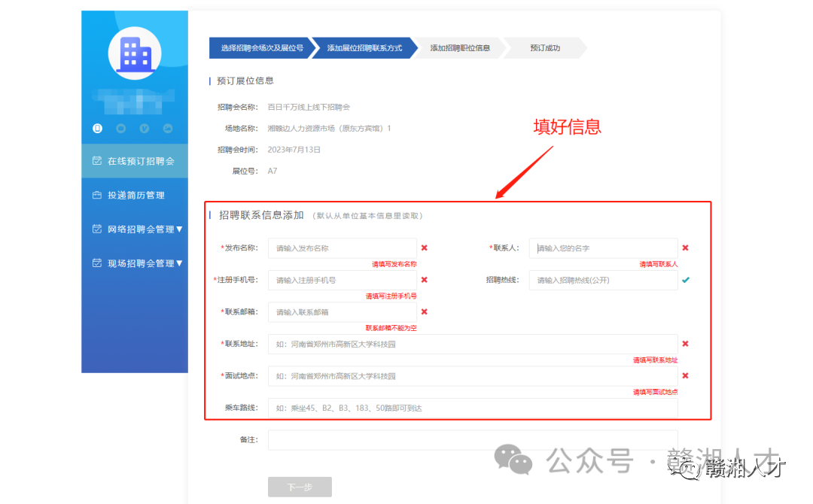Click the green checkmark beside 招聘热线 field
This screenshot has height=504, width=813.
click(686, 280)
